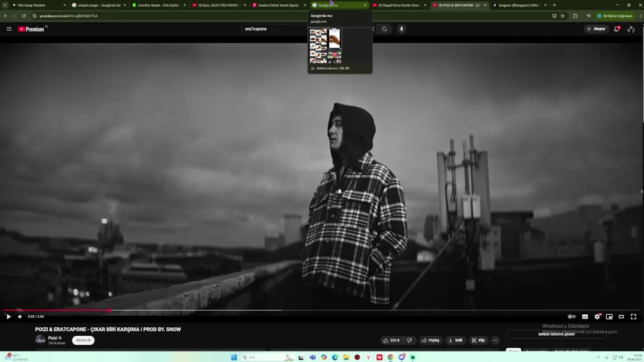Image resolution: width=644 pixels, height=362 pixels.
Task: Open tab search dropdown arrow
Action: click(x=5, y=5)
